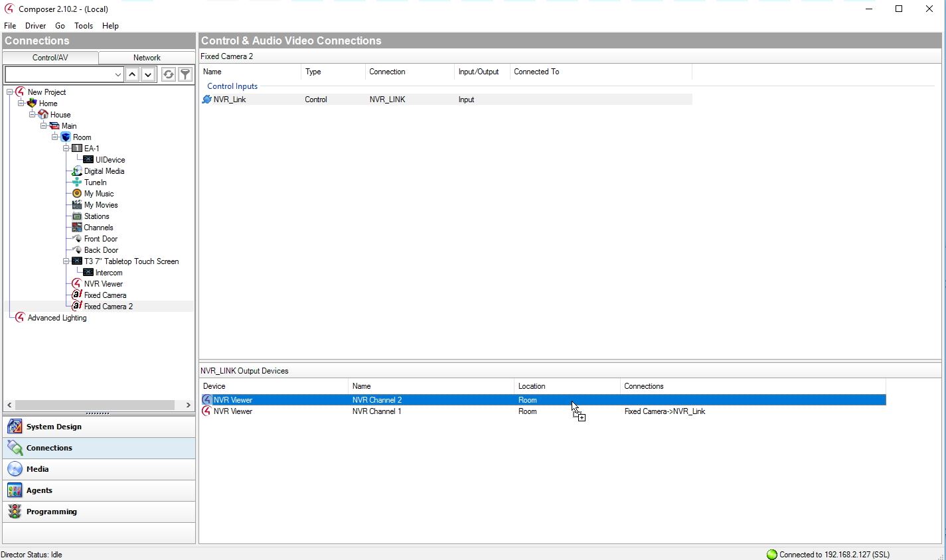Select the Fixed Camera 2 icon in tree
The width and height of the screenshot is (946, 560).
click(x=76, y=307)
